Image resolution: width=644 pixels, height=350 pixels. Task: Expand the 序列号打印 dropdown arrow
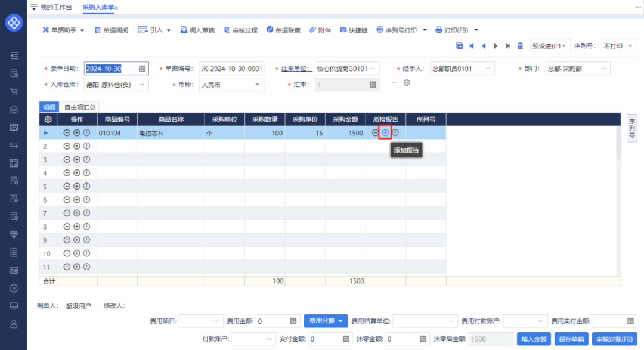tap(425, 30)
